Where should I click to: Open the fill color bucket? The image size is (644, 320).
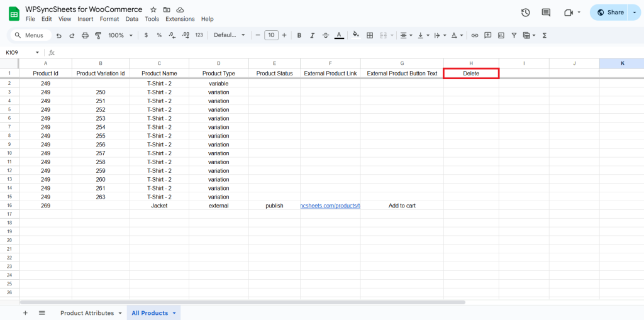pyautogui.click(x=356, y=35)
